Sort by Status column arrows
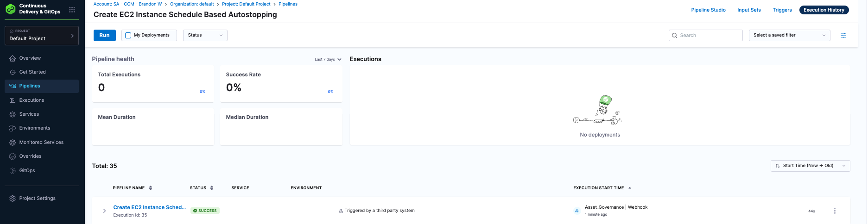The width and height of the screenshot is (868, 224). coord(212,188)
